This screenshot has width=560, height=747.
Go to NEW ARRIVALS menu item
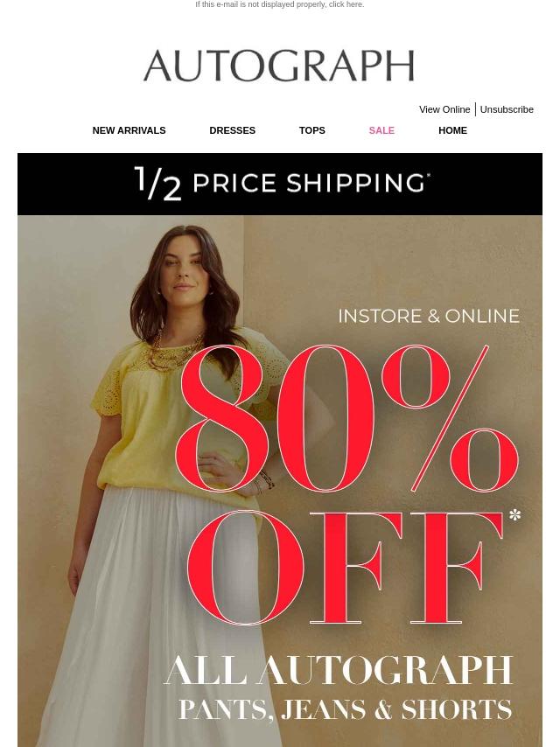(129, 130)
